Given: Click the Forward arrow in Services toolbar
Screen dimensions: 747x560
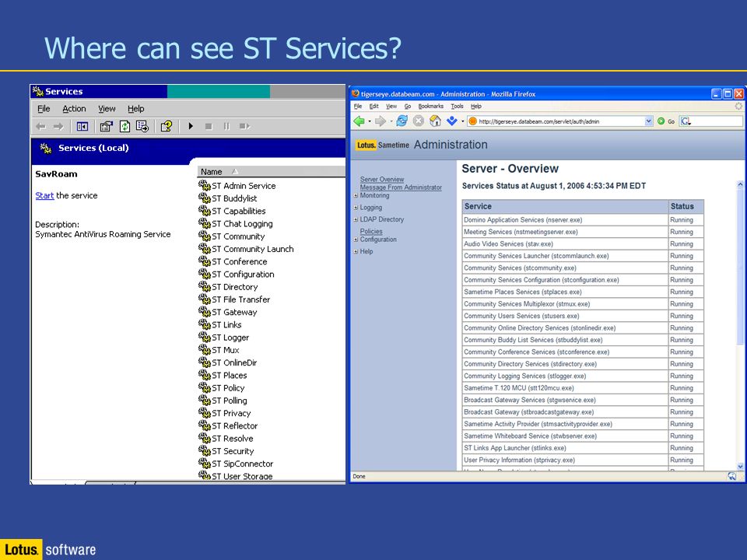Looking at the screenshot, I should click(x=58, y=126).
